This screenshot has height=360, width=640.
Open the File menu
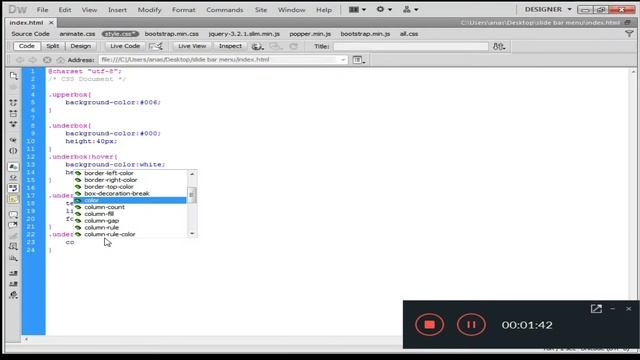tap(42, 10)
